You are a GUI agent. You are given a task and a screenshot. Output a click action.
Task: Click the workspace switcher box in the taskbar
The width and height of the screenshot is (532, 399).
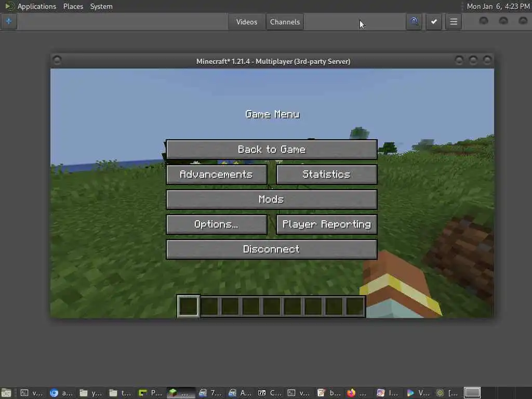point(472,393)
